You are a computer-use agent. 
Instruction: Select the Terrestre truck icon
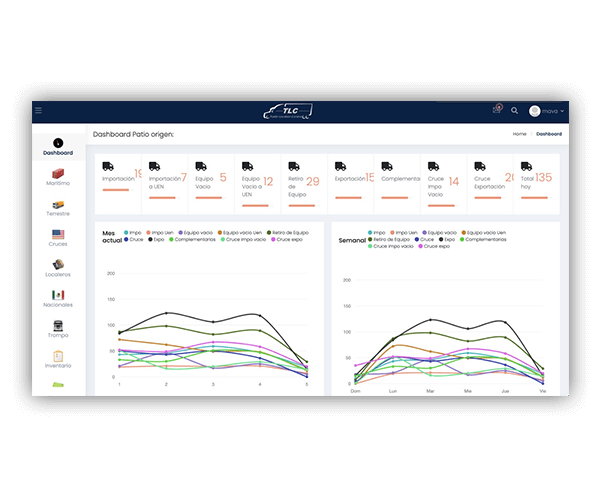[58, 204]
